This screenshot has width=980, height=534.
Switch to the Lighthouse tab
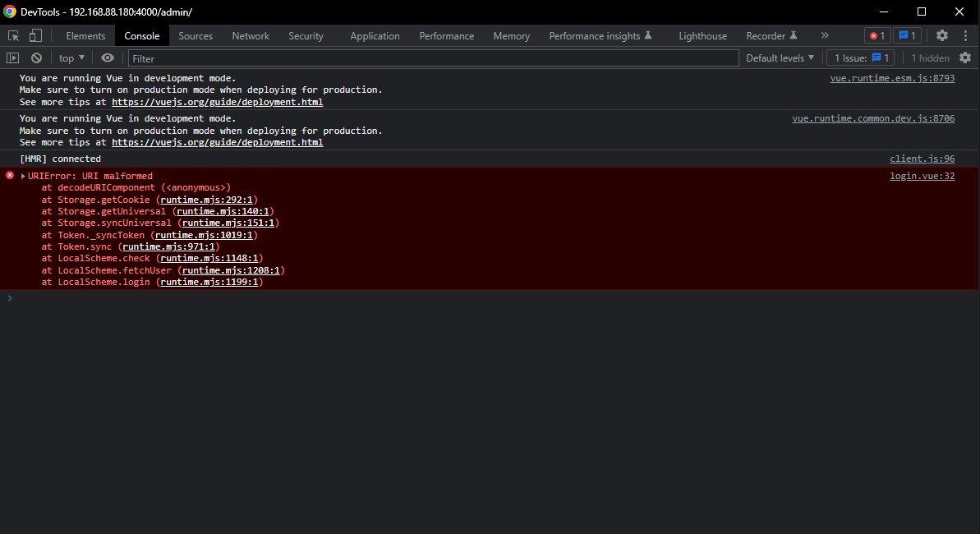tap(702, 35)
